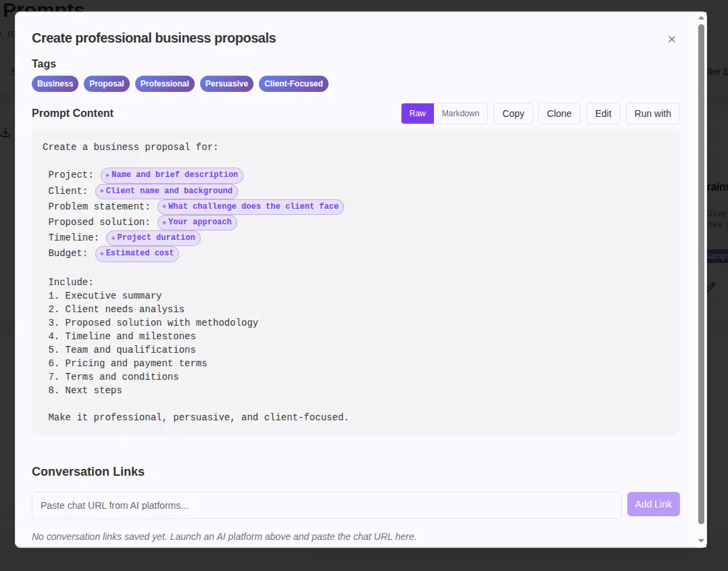The image size is (728, 571).
Task: Click the 'Estimated cost' variable chip
Action: coord(137,253)
